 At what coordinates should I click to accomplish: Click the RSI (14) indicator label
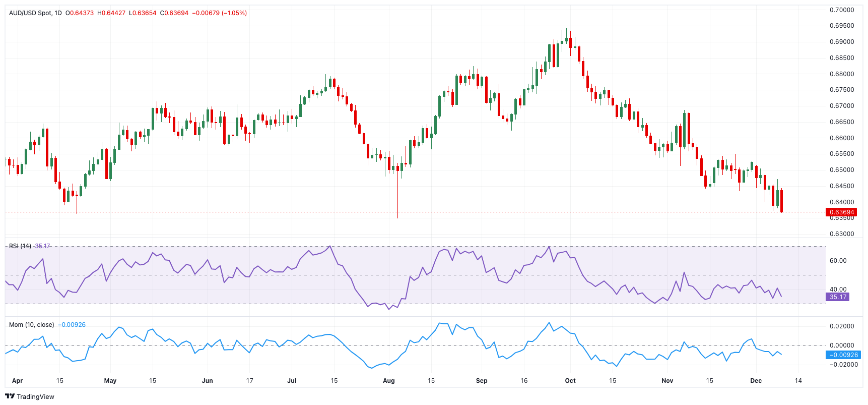(x=20, y=246)
